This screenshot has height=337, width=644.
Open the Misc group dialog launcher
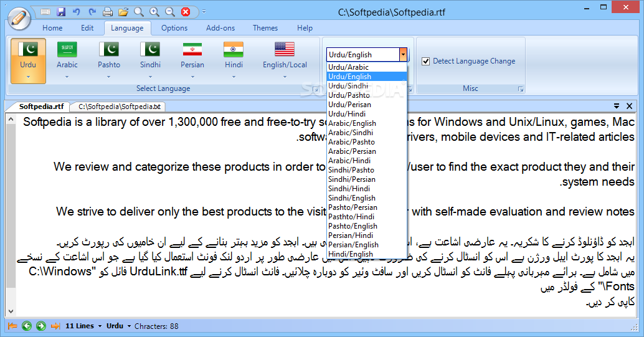click(x=521, y=89)
